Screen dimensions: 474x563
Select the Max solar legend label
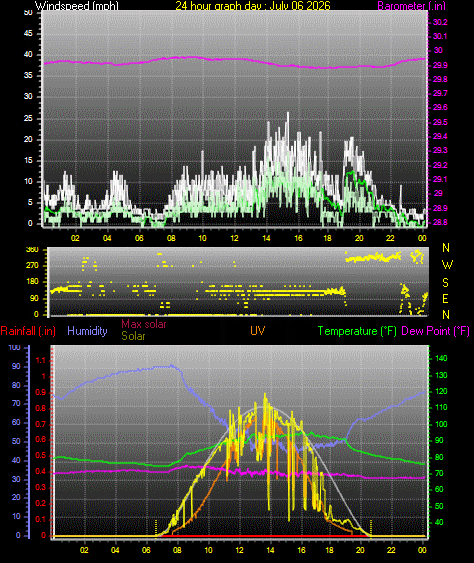[x=144, y=324]
